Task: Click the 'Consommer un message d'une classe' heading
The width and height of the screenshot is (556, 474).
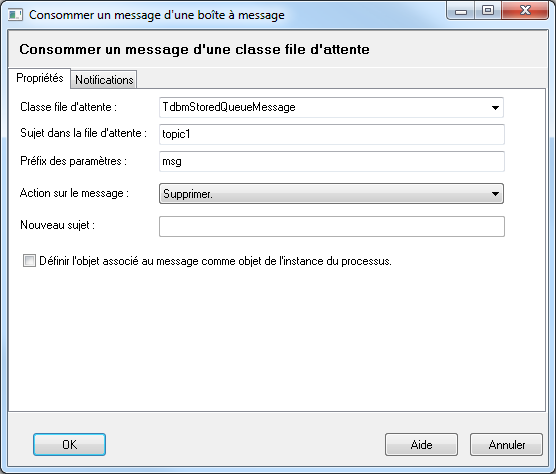Action: coord(194,49)
